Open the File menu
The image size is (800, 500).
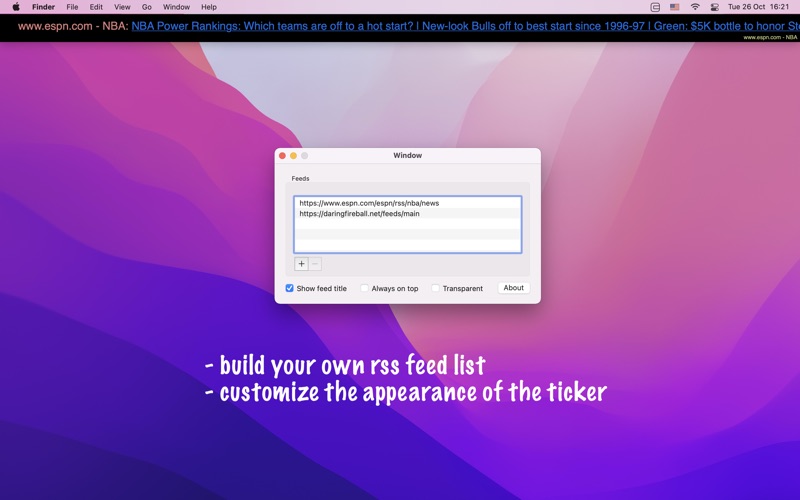(72, 7)
